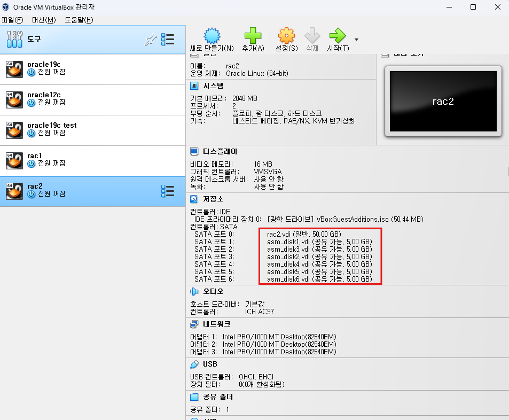
Task: Click the VBoxGuestAdditions.iso optical drive entry
Action: (x=346, y=219)
